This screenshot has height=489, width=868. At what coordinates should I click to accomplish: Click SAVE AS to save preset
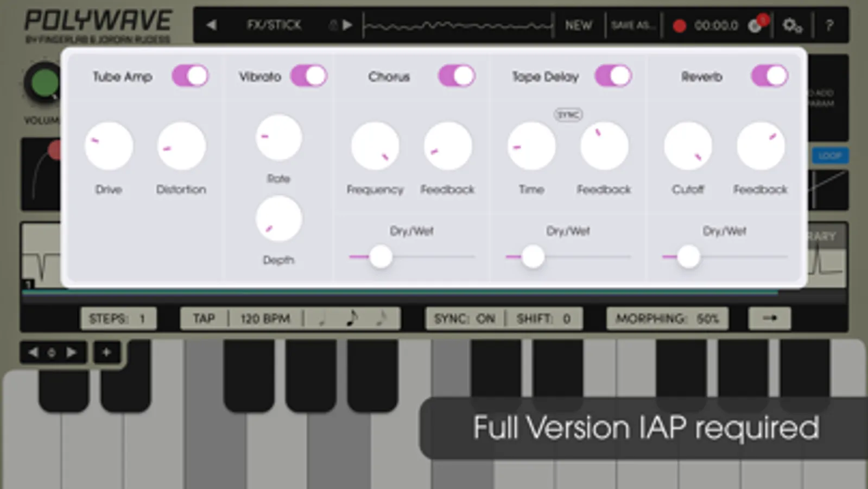[x=633, y=26]
